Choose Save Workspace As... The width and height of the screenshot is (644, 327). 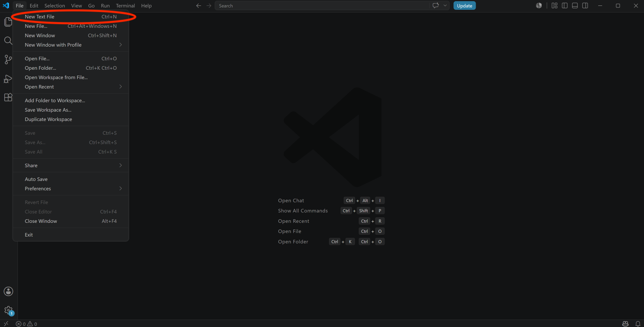coord(71,110)
